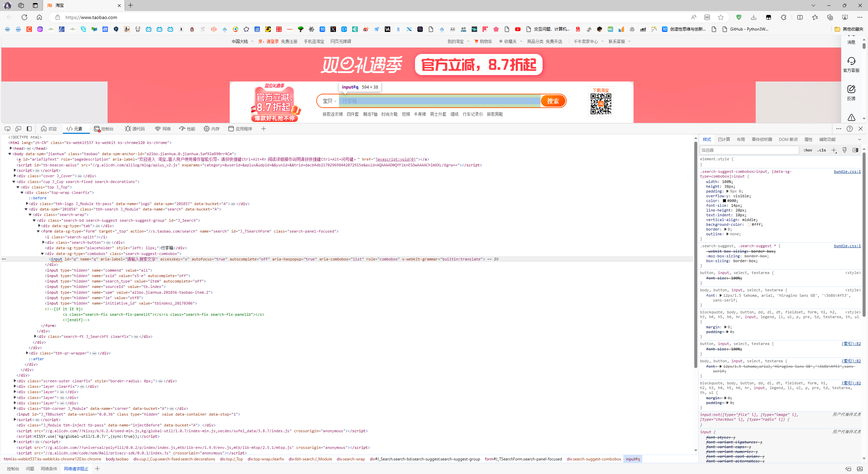The width and height of the screenshot is (868, 474).
Task: Open the 事件侦听器 (Event Listeners) tab
Action: 762,140
